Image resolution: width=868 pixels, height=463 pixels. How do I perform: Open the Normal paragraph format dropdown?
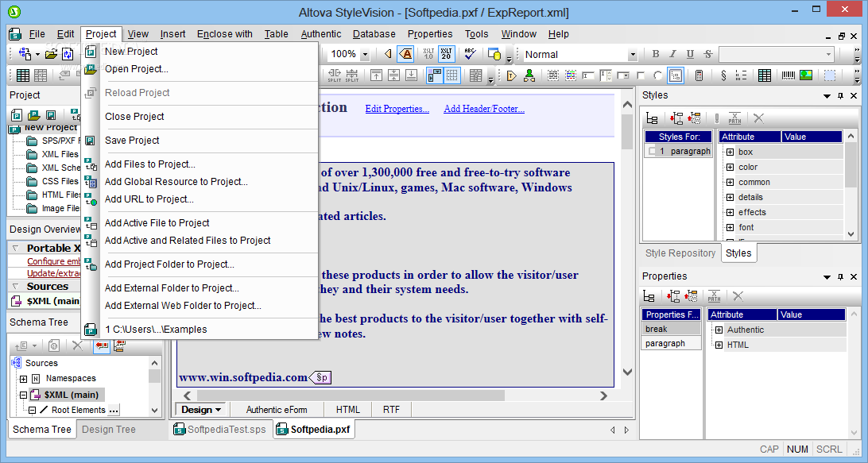[632, 54]
